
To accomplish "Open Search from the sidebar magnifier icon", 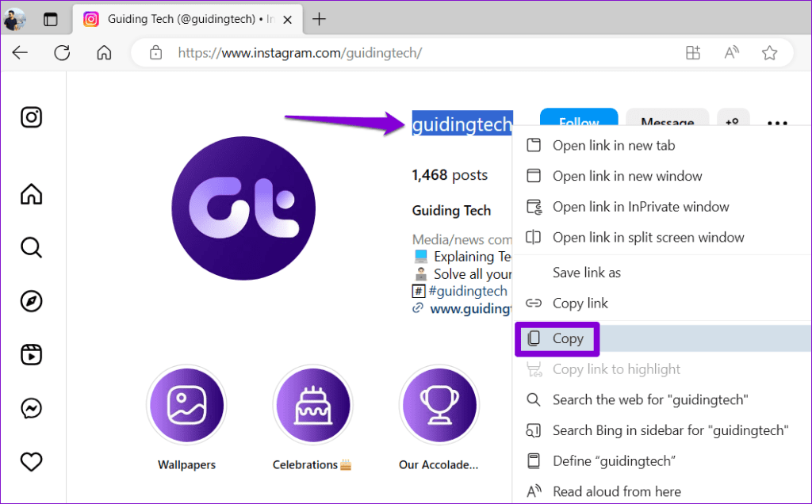I will pos(31,247).
